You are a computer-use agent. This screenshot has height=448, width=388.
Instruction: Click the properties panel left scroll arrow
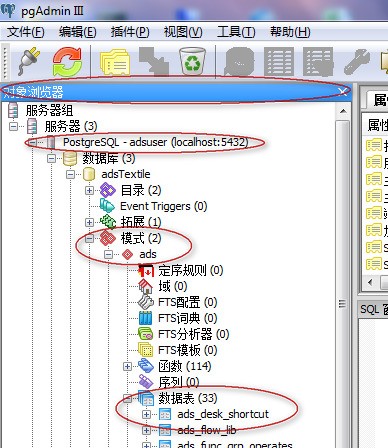370,283
